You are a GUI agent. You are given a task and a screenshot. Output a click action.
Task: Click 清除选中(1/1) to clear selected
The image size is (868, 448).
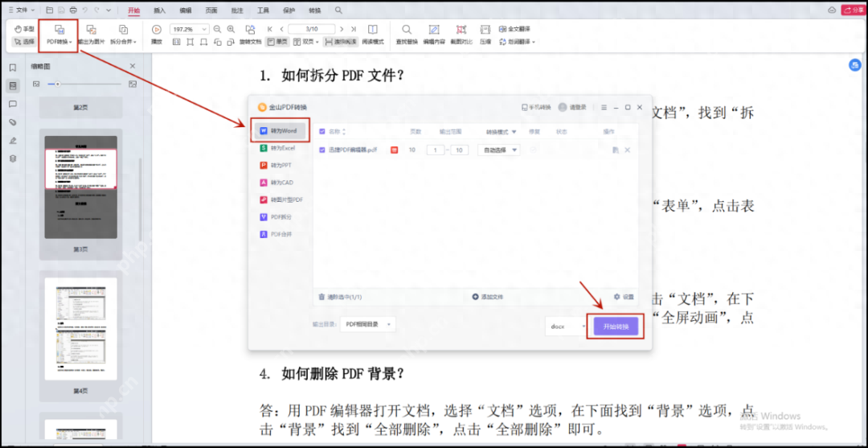point(340,297)
